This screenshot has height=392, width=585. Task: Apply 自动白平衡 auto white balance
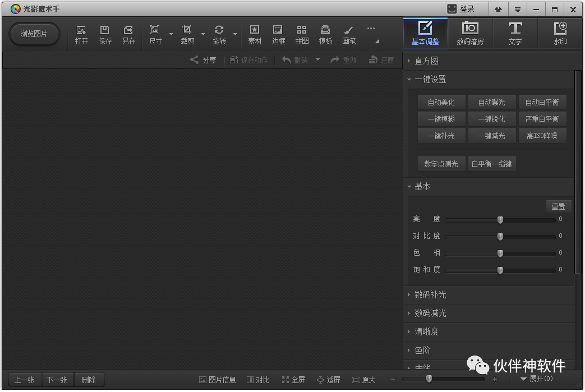(542, 102)
